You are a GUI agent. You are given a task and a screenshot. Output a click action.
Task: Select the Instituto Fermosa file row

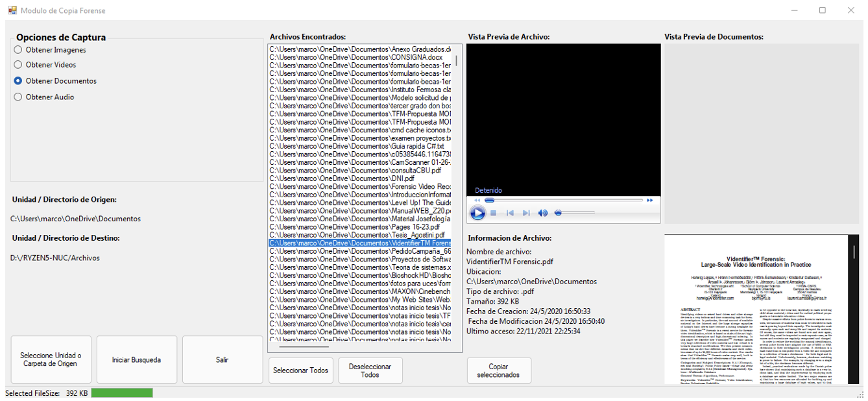(x=360, y=90)
